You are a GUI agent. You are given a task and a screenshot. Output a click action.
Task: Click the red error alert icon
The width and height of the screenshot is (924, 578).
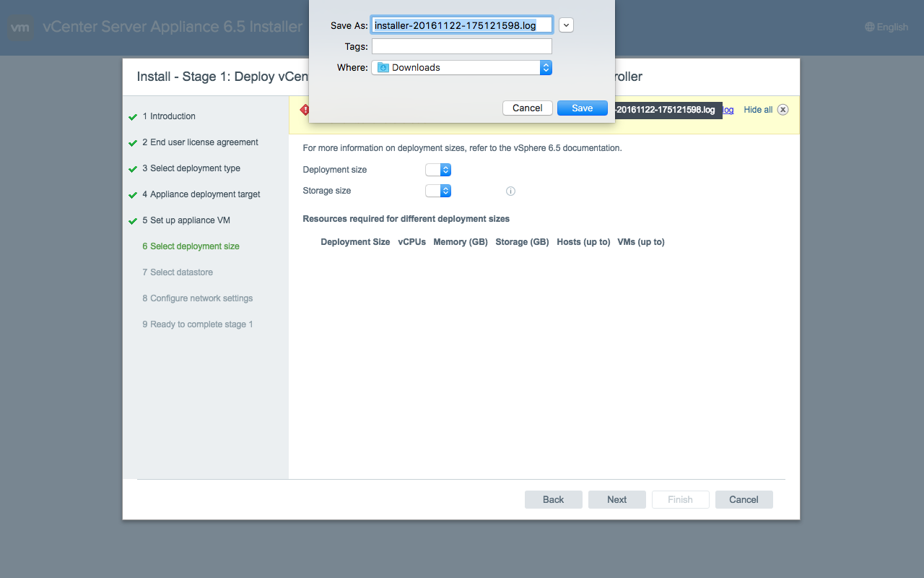305,110
